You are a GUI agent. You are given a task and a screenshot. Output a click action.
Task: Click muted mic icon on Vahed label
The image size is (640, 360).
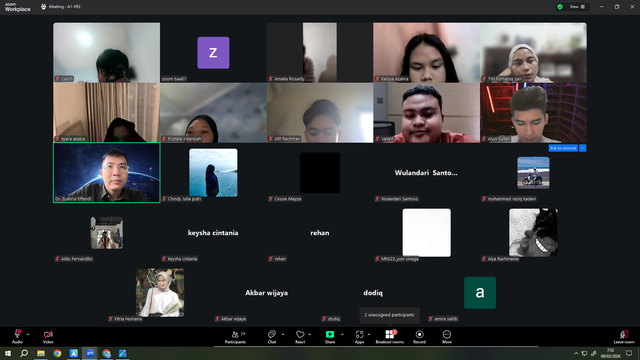(378, 139)
